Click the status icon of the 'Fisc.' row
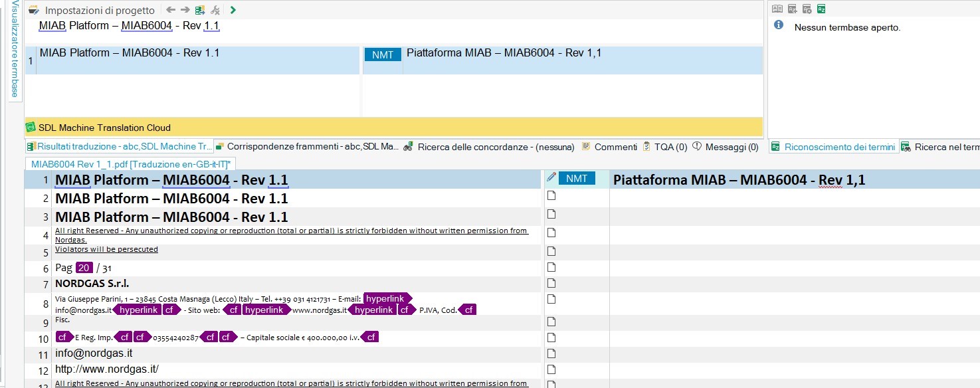Screen dimensions: 980x388 click(551, 320)
